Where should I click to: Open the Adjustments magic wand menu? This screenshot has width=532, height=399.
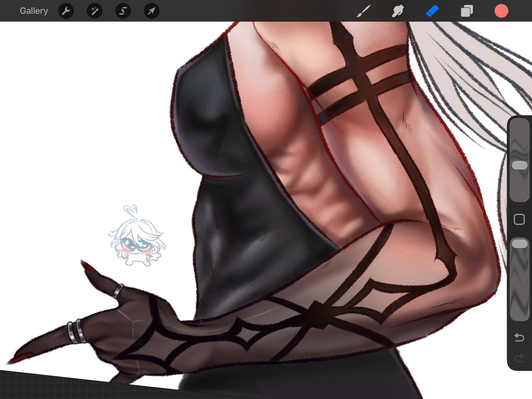[x=94, y=11]
